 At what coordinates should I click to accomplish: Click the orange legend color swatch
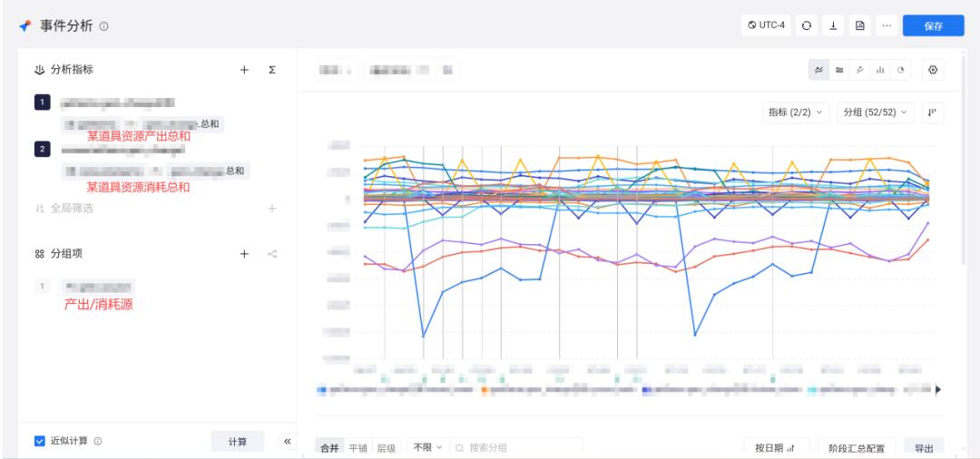(485, 390)
